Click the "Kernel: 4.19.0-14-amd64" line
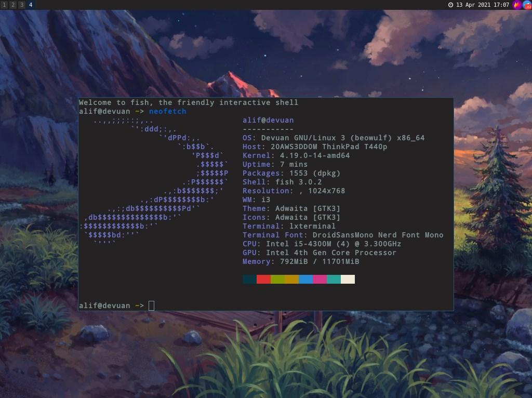The height and width of the screenshot is (398, 532). click(x=296, y=155)
